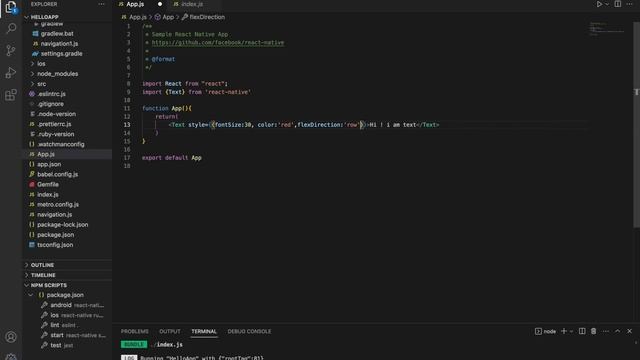The height and width of the screenshot is (360, 640).
Task: Close the terminal panel
Action: coord(629,331)
